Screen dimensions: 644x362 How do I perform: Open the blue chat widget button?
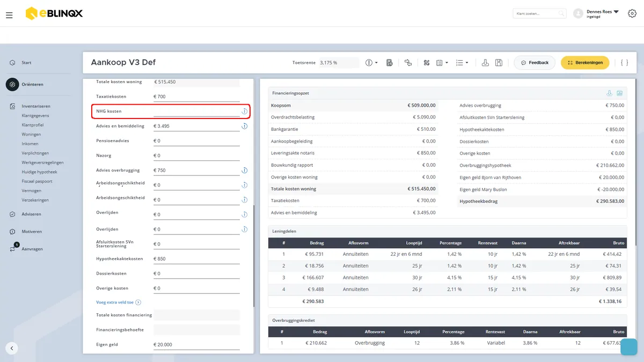point(628,347)
